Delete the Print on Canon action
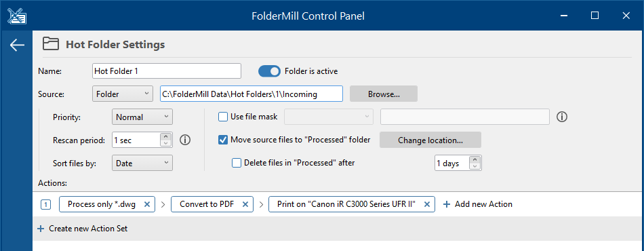The image size is (644, 251). (426, 204)
